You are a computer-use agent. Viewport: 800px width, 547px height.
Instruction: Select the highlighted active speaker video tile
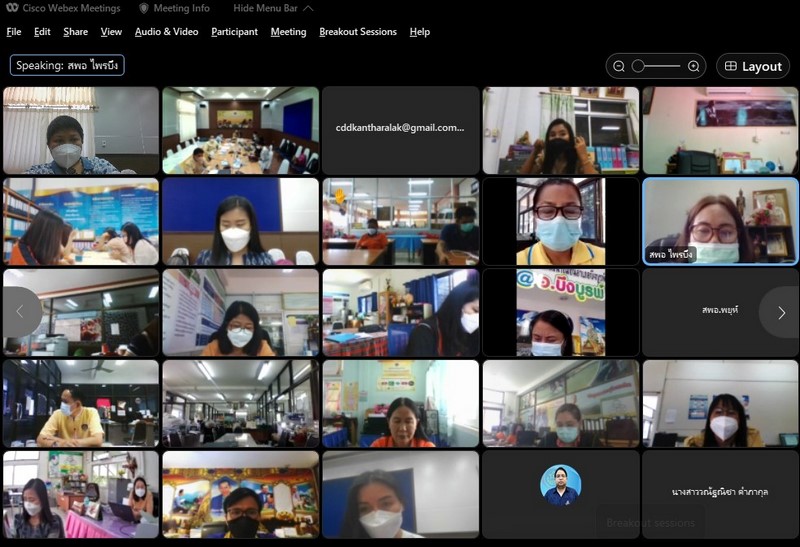click(x=720, y=221)
